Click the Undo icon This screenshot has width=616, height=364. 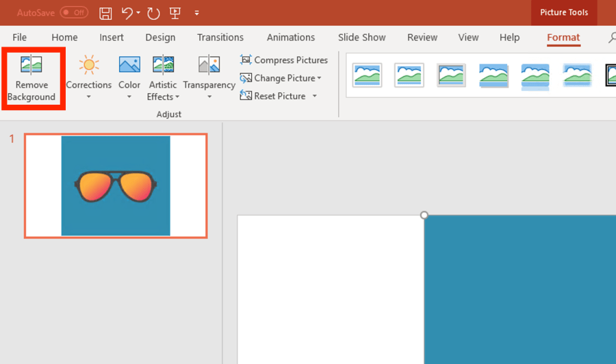click(127, 14)
